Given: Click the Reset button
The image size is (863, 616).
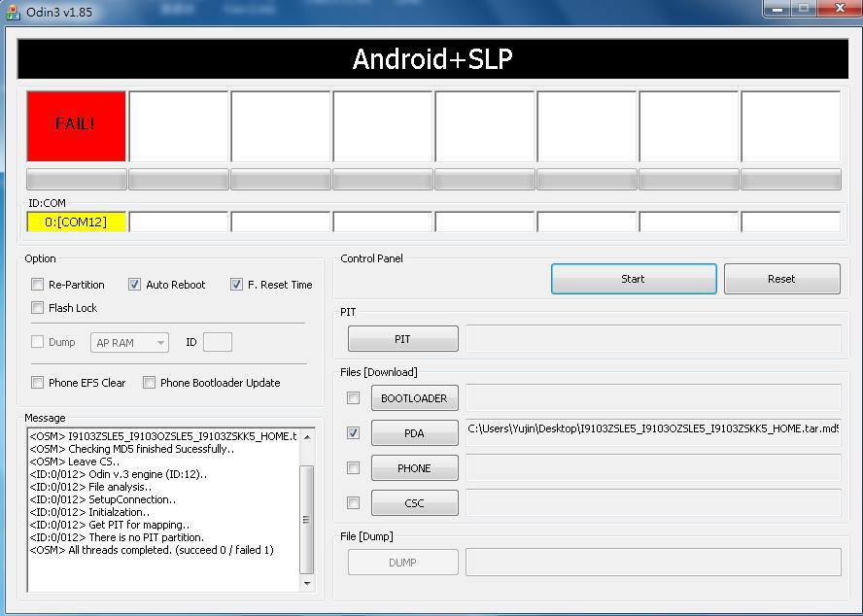Looking at the screenshot, I should (x=782, y=279).
